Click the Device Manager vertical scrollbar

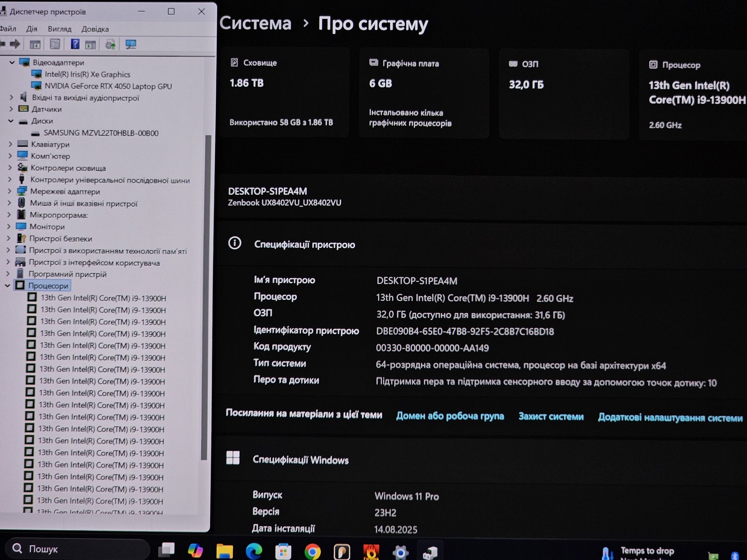pos(206,298)
